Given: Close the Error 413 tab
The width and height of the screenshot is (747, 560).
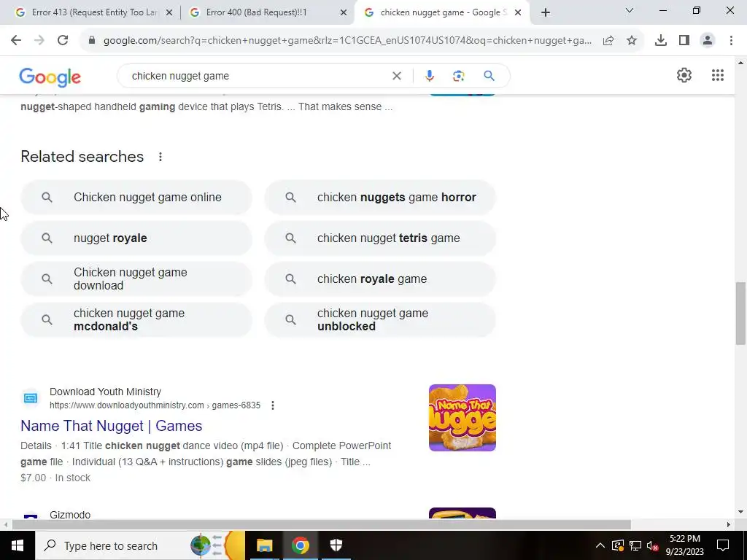Looking at the screenshot, I should tap(169, 13).
